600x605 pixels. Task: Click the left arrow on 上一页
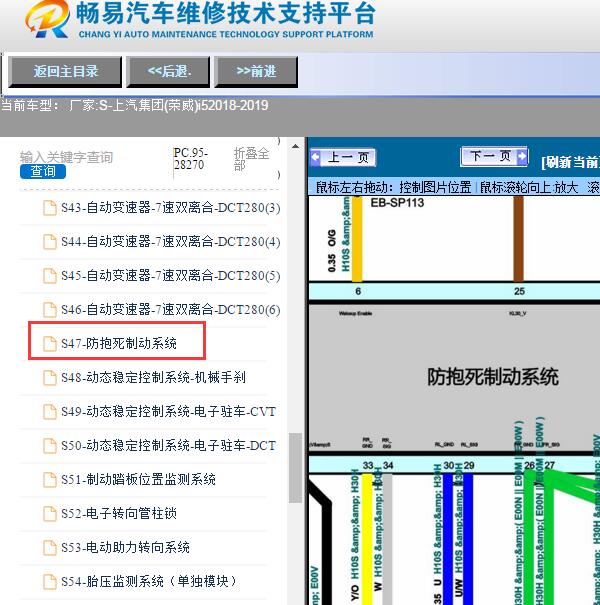pyautogui.click(x=315, y=157)
